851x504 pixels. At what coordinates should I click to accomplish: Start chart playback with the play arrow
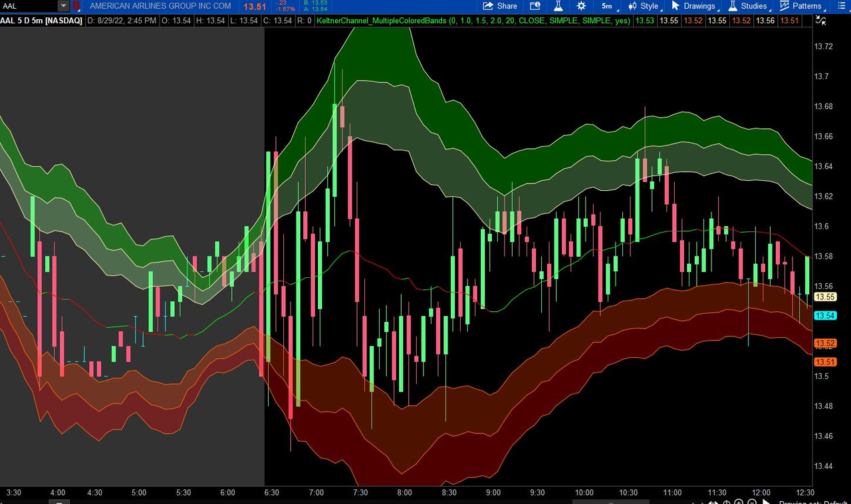point(767,502)
